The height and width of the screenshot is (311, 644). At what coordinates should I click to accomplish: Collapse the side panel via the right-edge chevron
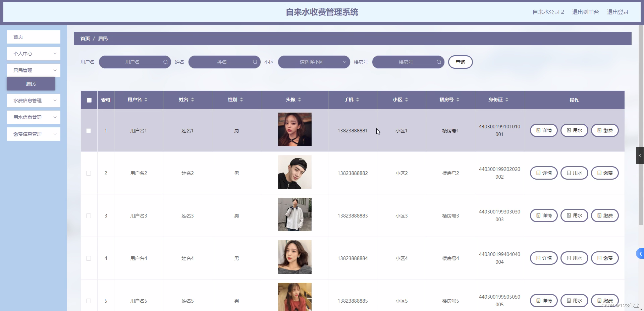click(640, 155)
